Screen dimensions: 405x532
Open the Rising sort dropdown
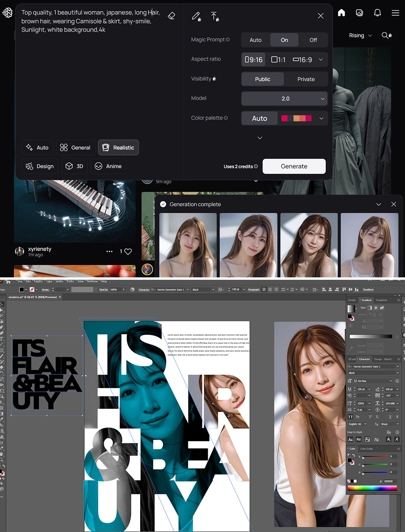pyautogui.click(x=360, y=36)
